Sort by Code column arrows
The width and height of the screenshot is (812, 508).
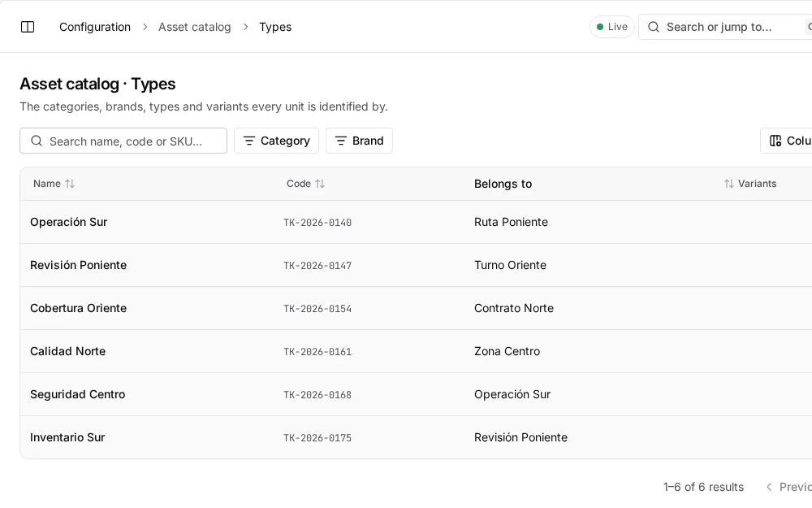tap(320, 184)
